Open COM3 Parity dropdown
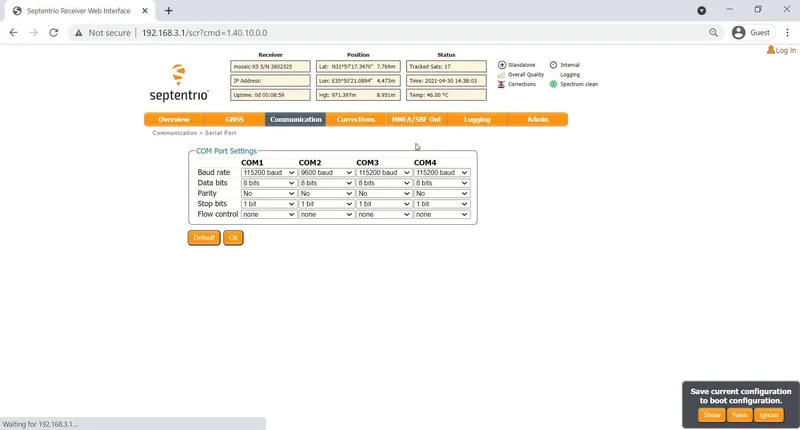 [x=384, y=193]
